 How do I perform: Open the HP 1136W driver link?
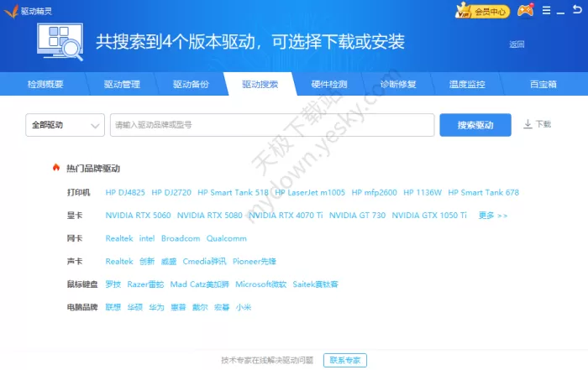tap(423, 192)
